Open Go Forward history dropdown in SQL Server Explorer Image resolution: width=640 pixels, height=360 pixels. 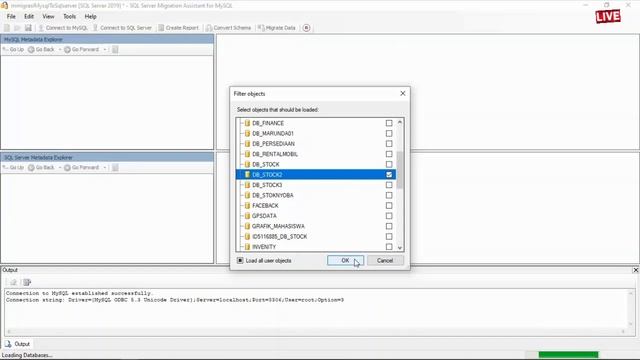pyautogui.click(x=105, y=168)
